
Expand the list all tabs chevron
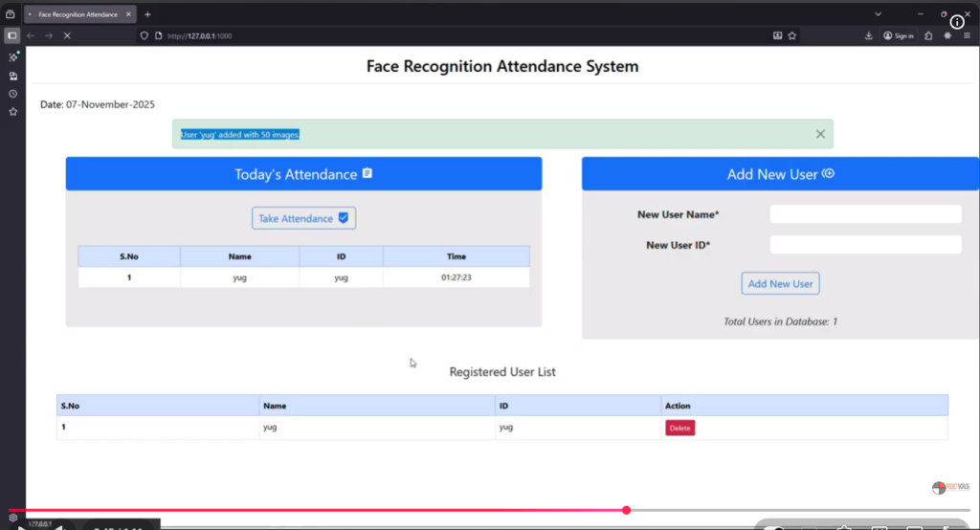pos(879,13)
